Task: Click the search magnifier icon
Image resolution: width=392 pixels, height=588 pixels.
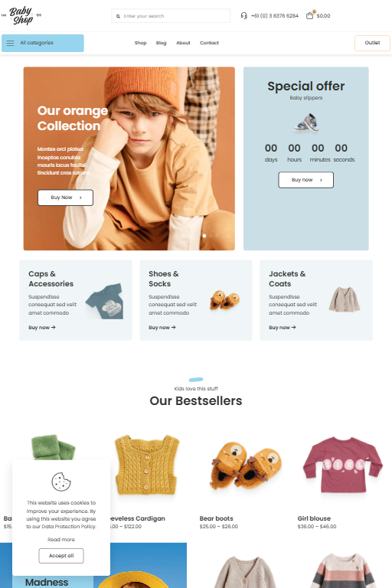Action: pyautogui.click(x=118, y=16)
